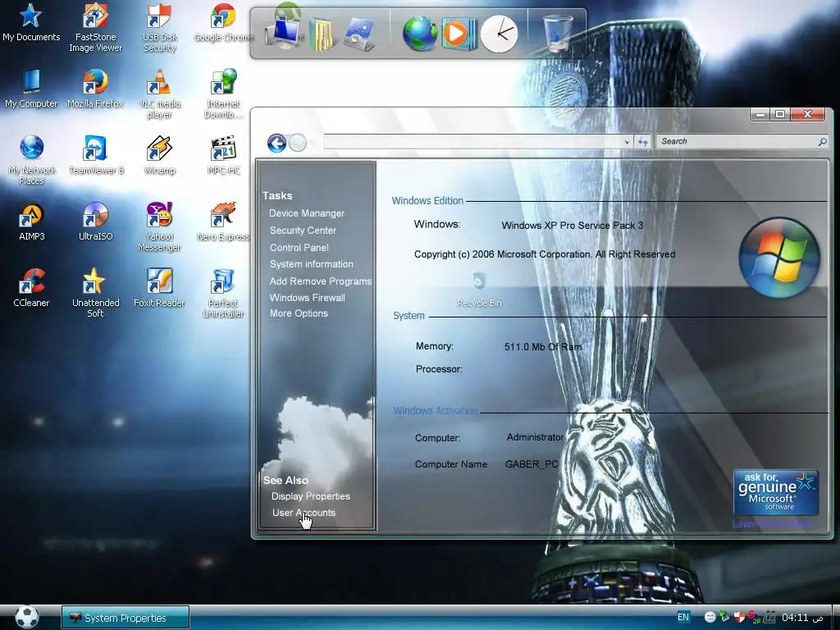Open Device Mananger task link
This screenshot has height=630, width=840.
(x=307, y=213)
